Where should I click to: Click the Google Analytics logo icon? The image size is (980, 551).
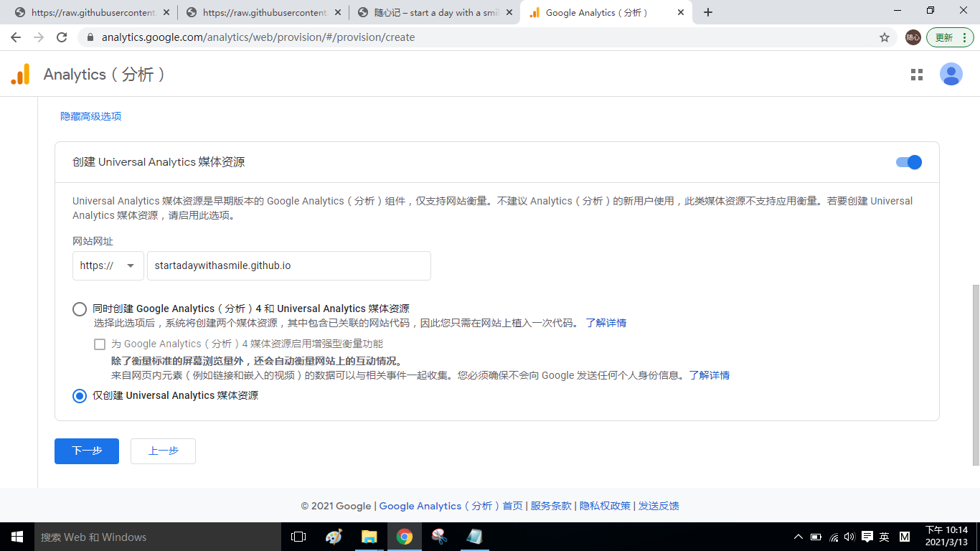pyautogui.click(x=19, y=74)
